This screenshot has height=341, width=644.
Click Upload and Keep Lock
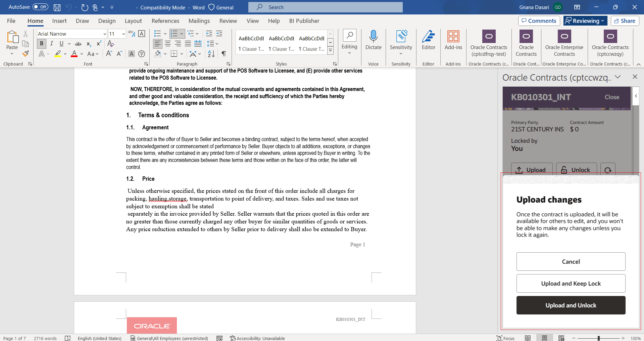pyautogui.click(x=571, y=283)
